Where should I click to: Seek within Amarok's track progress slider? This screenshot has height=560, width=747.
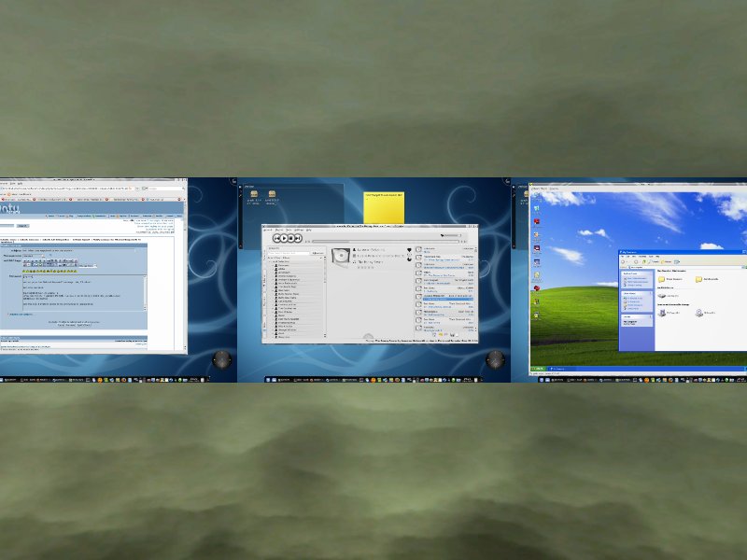[x=386, y=242]
